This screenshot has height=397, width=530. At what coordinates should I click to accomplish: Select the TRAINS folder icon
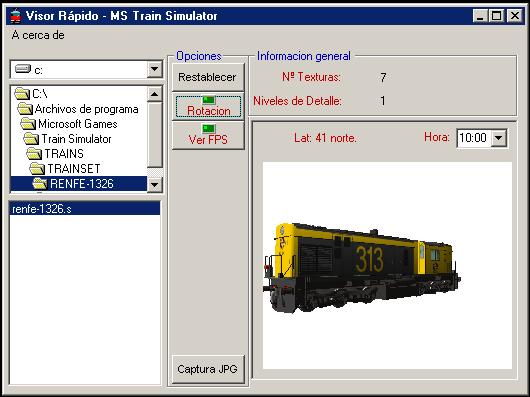tap(34, 153)
